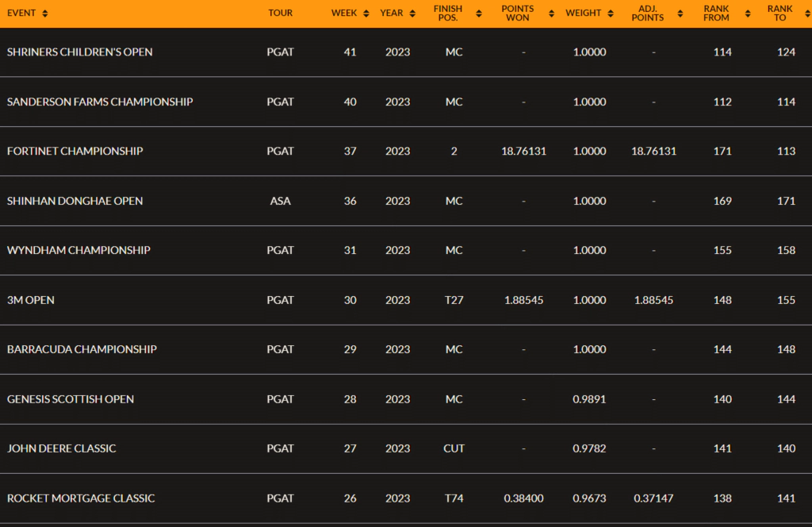Select weight 0.9673 in Rocket Mortgage row
The width and height of the screenshot is (812, 527).
tap(589, 498)
